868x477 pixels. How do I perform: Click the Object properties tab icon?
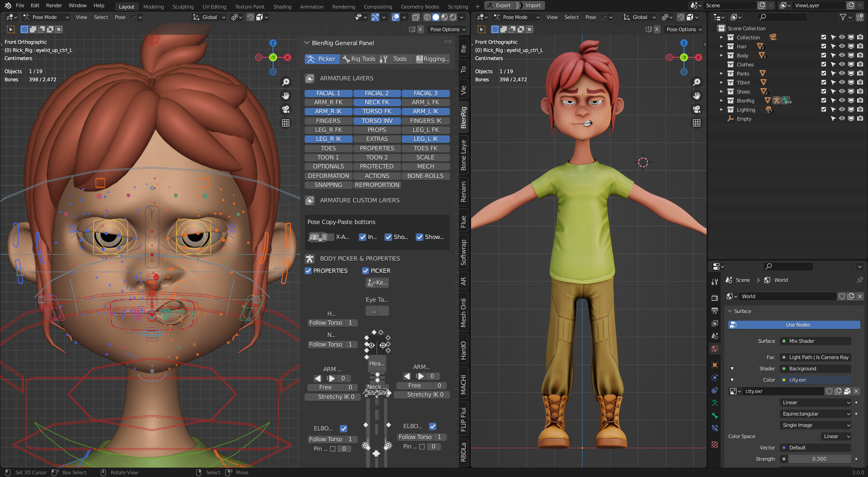coord(715,365)
